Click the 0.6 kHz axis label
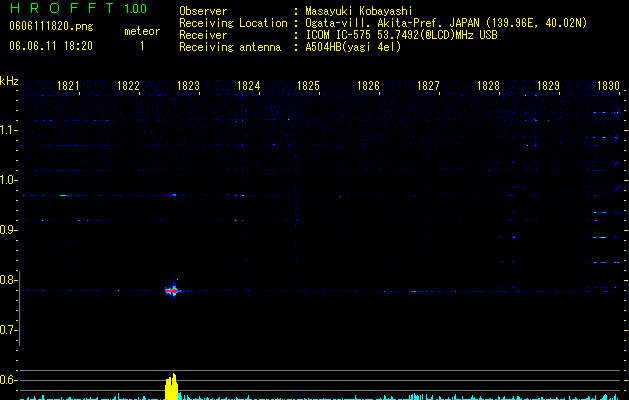The height and width of the screenshot is (400, 629). coord(9,380)
